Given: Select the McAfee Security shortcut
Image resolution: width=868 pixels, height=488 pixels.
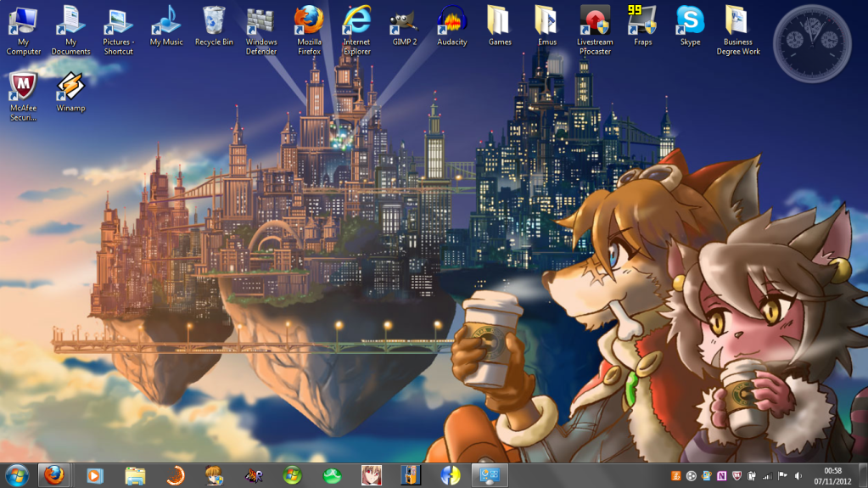Looking at the screenshot, I should [23, 97].
